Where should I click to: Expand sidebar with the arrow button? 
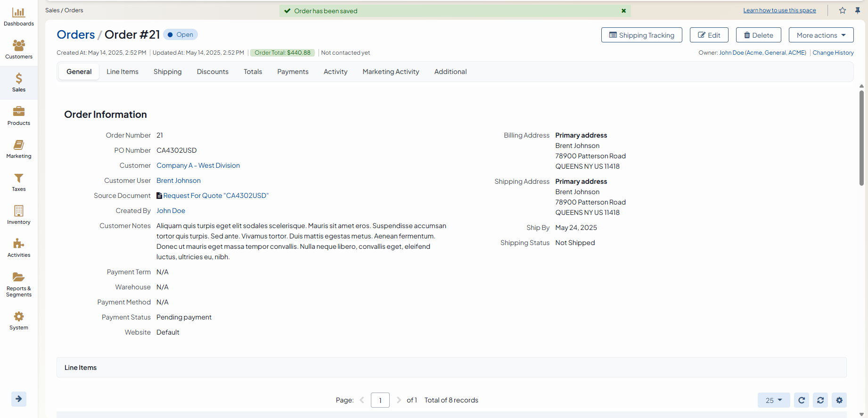coord(19,399)
